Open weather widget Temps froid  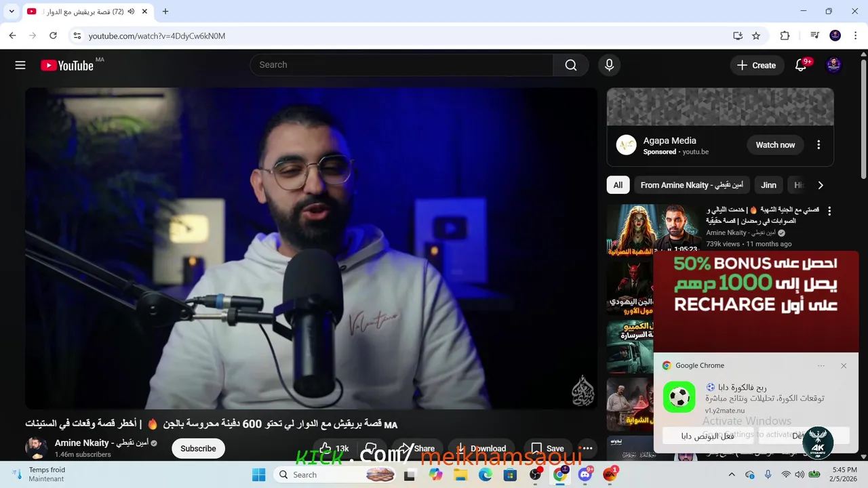click(x=39, y=474)
